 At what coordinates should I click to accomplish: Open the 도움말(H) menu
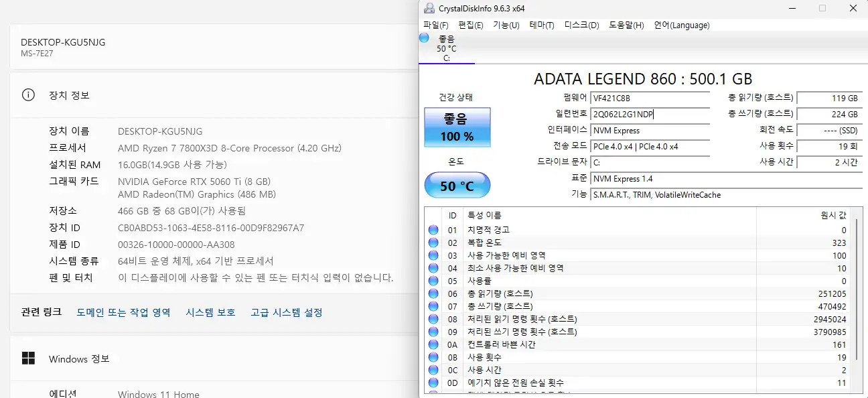click(x=626, y=25)
